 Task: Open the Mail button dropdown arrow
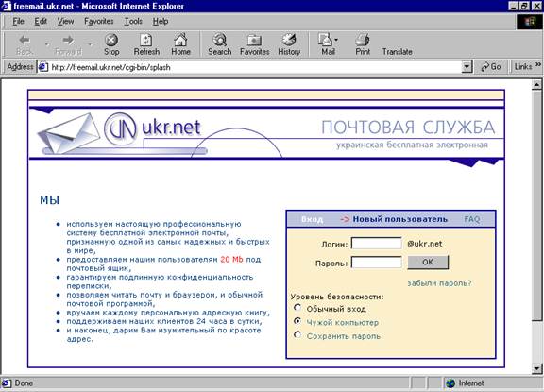[336, 41]
